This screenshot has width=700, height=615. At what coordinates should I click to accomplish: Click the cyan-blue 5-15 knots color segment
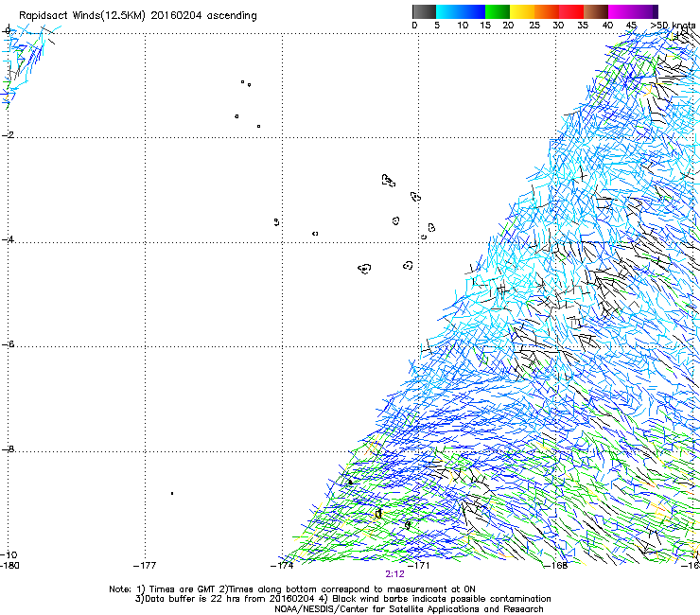pyautogui.click(x=461, y=11)
